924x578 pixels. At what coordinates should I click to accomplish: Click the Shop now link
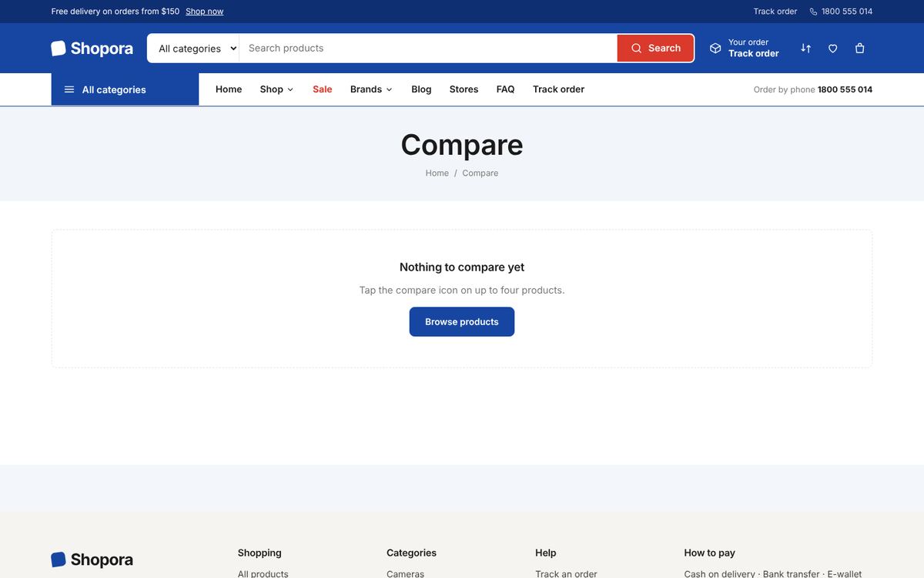click(204, 12)
